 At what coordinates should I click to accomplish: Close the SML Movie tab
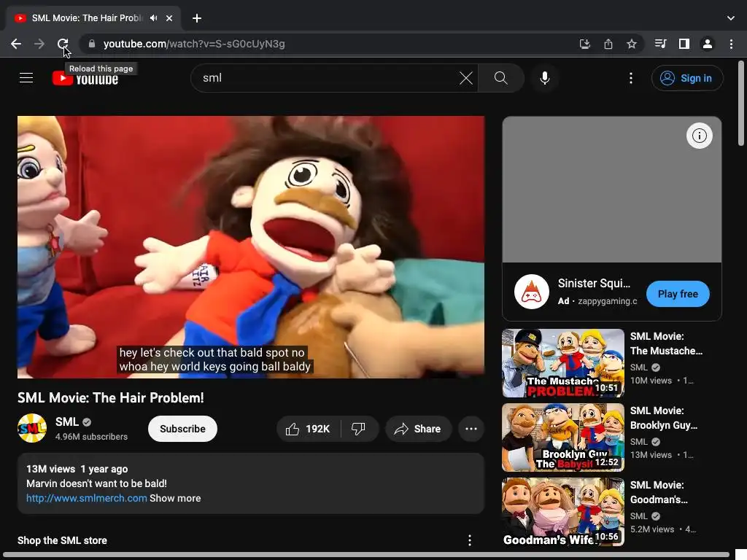(169, 18)
